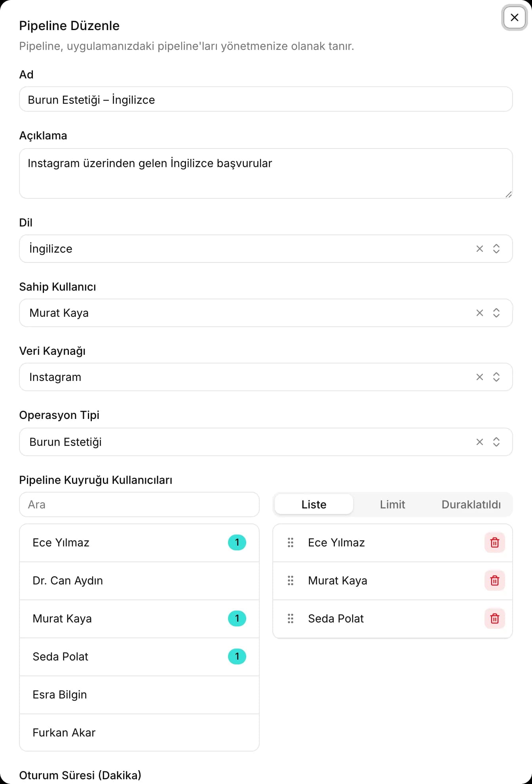Clear the Dil field selection

pos(480,249)
